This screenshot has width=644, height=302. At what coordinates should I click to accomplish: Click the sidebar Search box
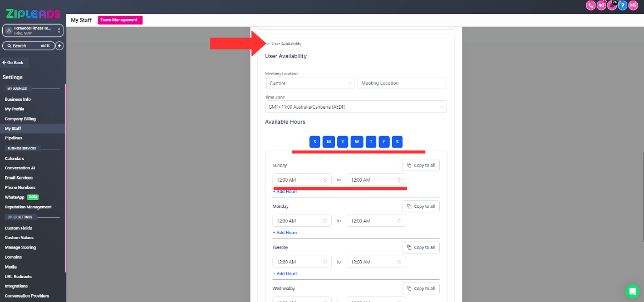[x=28, y=46]
